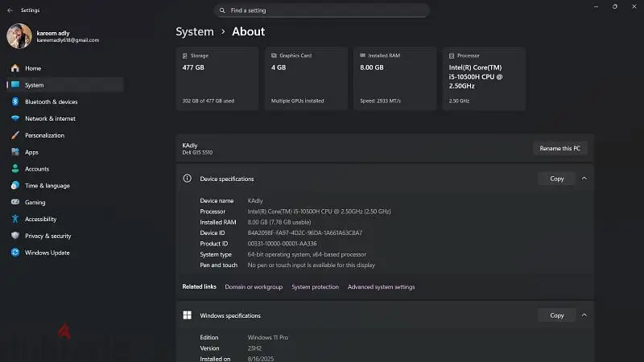Click the back arrow in Settings
Viewport: 644px width, 362px height.
tap(10, 10)
